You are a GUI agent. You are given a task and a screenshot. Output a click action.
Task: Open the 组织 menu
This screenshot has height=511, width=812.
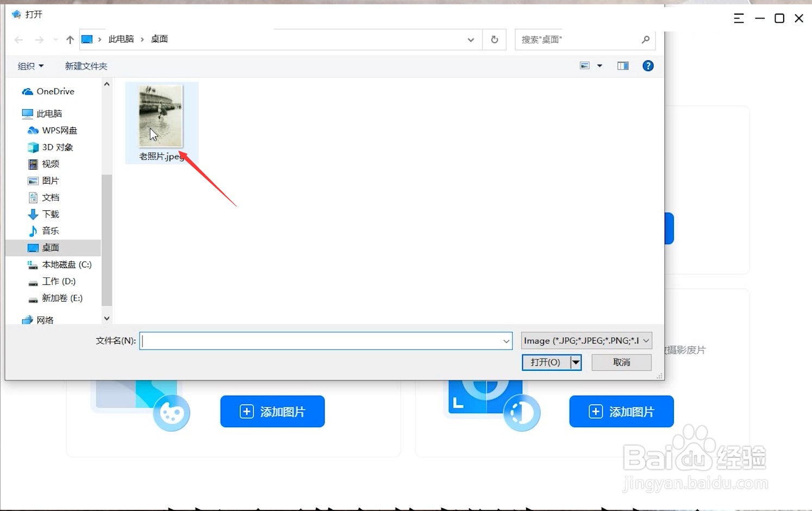tap(30, 66)
